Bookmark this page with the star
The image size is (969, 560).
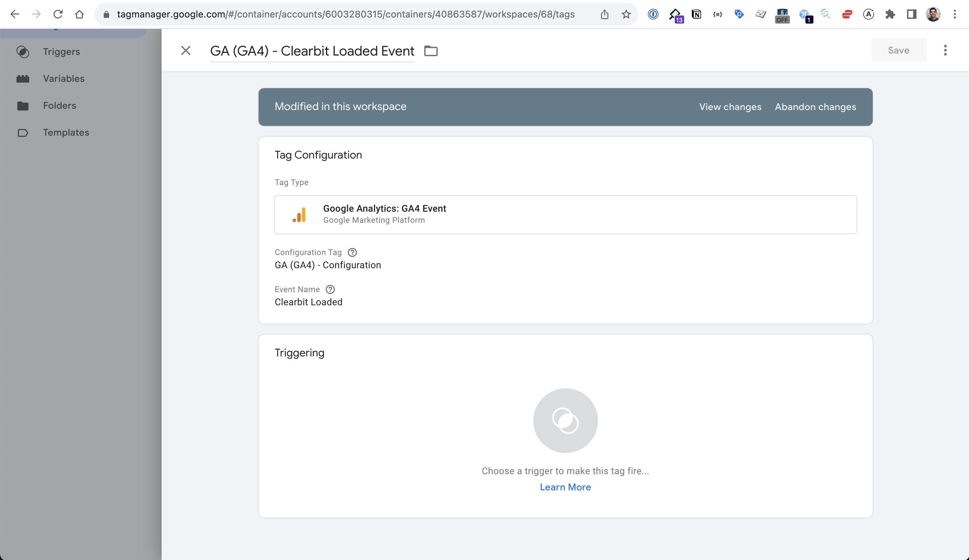626,14
